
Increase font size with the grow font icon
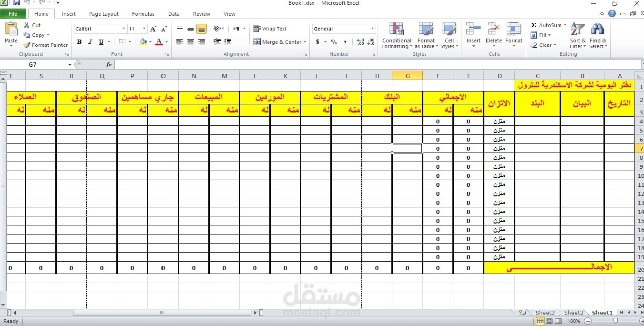click(153, 29)
